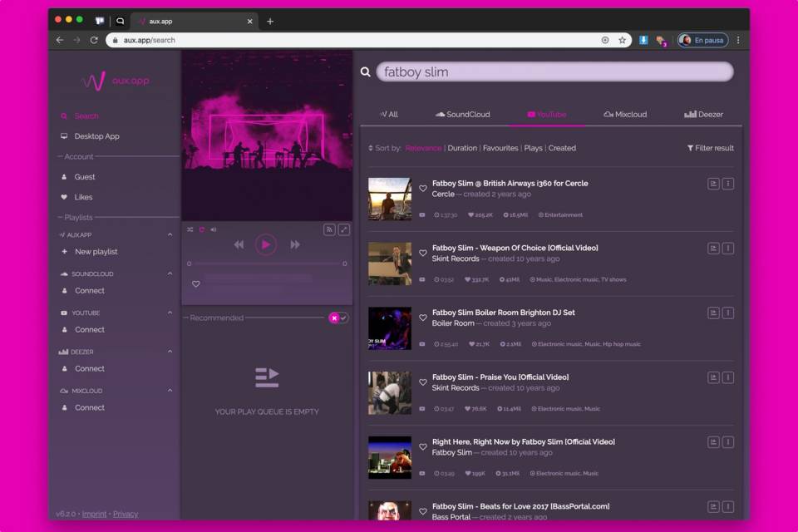Viewport: 798px width, 532px height.
Task: Click the search magnifier beside the search field
Action: click(x=366, y=72)
